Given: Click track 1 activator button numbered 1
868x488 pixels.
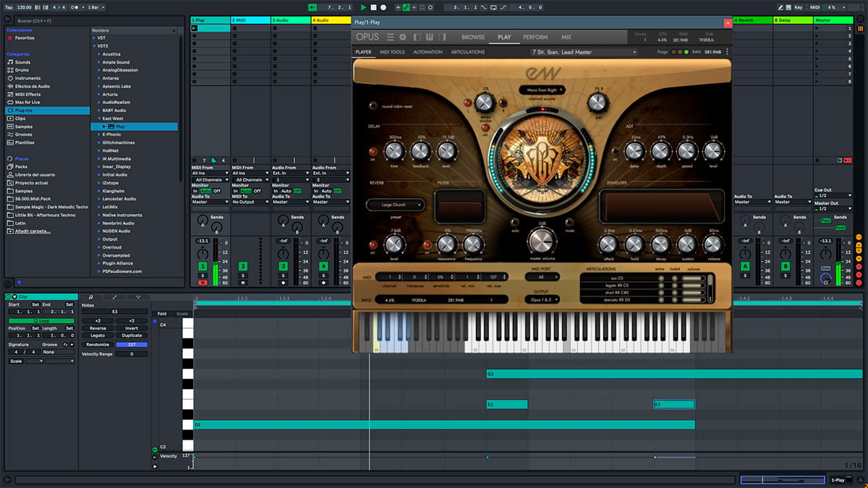Looking at the screenshot, I should pyautogui.click(x=203, y=267).
